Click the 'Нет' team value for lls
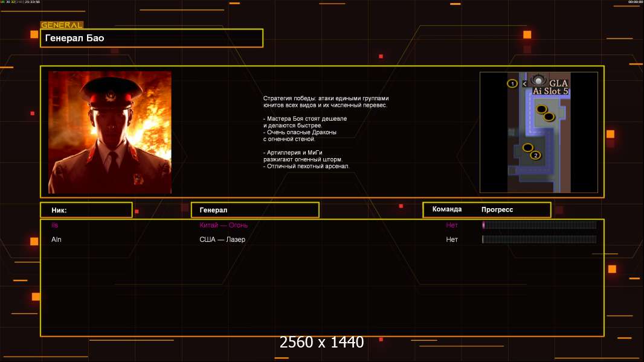 tap(452, 225)
